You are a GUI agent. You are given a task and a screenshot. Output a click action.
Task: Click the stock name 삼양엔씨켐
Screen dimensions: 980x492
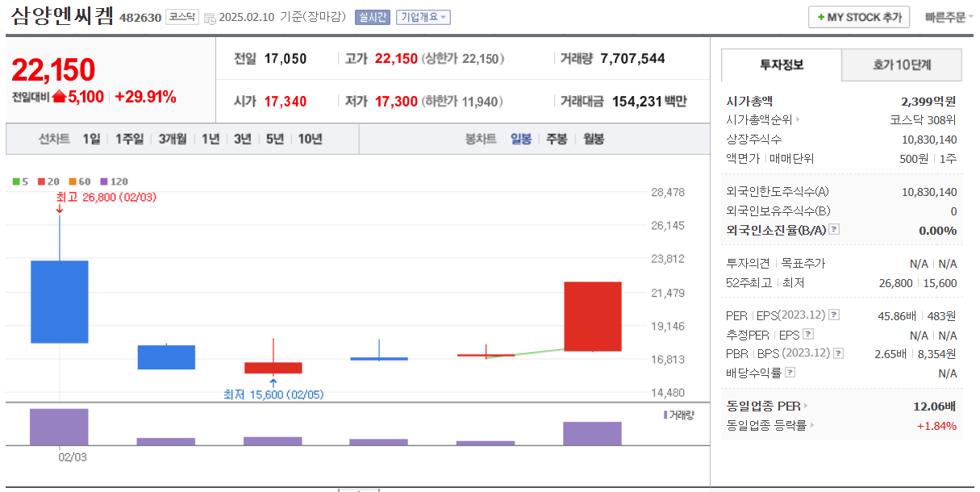click(62, 16)
